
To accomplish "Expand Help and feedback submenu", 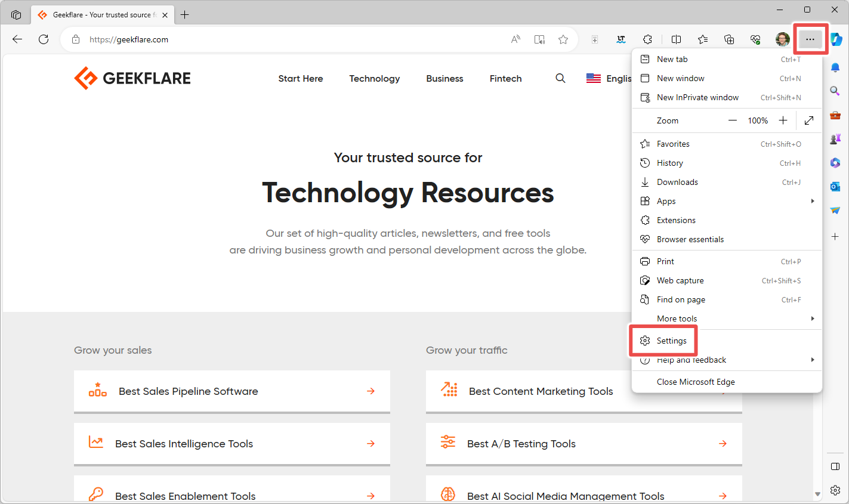I will click(727, 360).
